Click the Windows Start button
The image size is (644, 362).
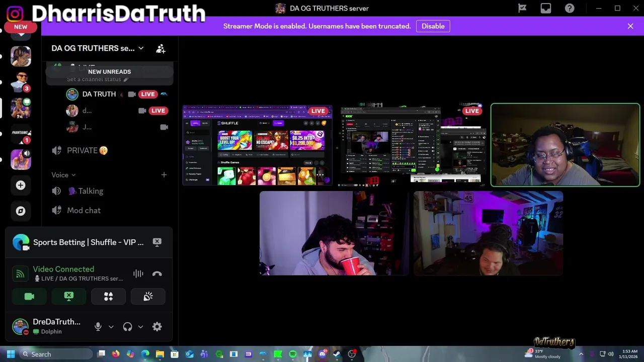pos(11,354)
